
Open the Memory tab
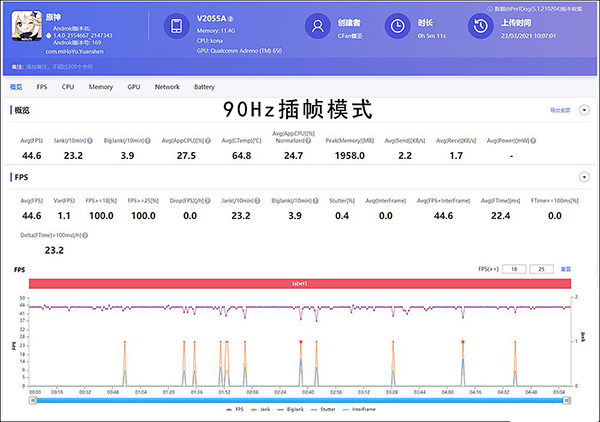point(100,87)
